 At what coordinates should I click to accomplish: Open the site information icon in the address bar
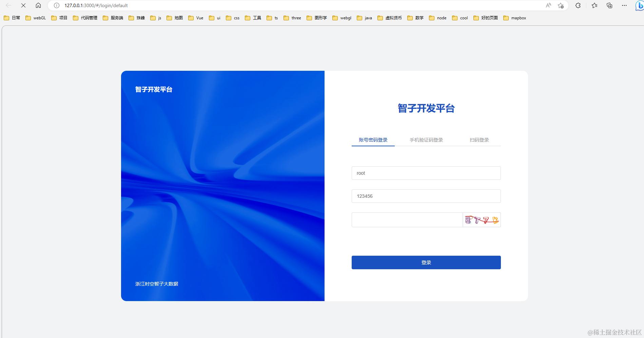click(x=57, y=5)
